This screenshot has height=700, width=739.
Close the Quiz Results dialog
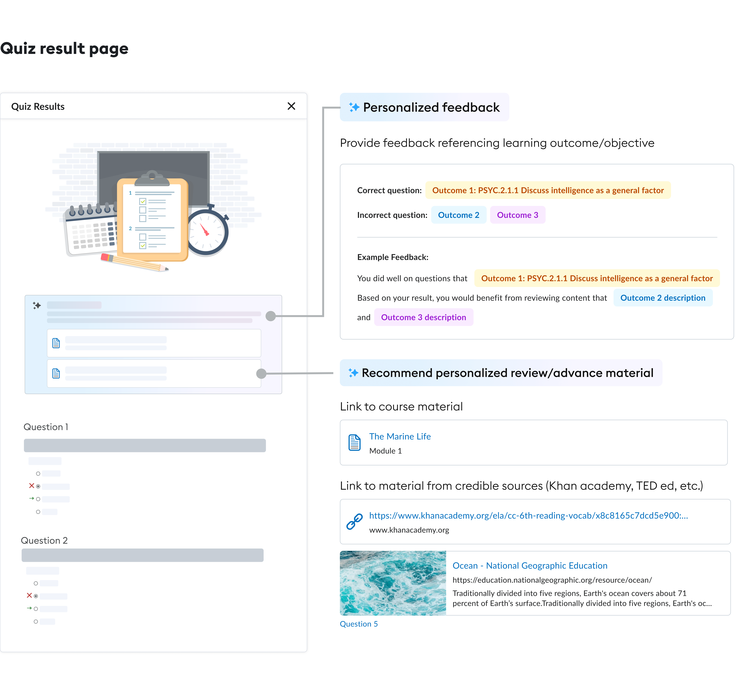click(291, 106)
